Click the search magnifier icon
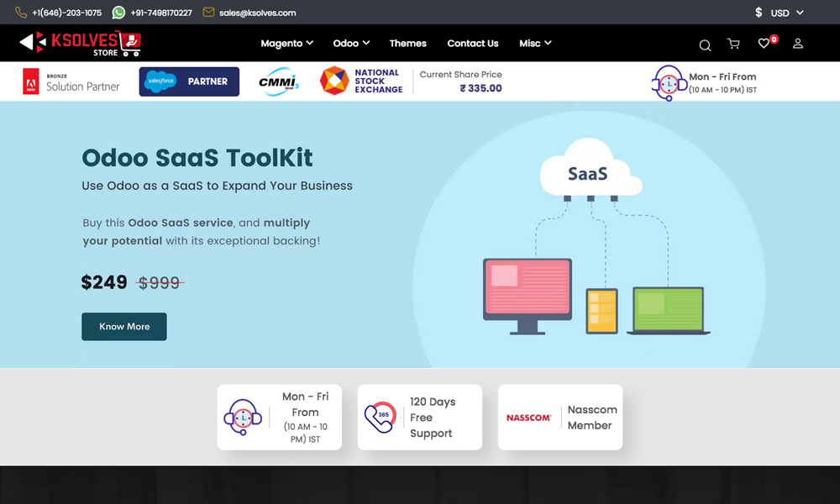 click(x=705, y=45)
